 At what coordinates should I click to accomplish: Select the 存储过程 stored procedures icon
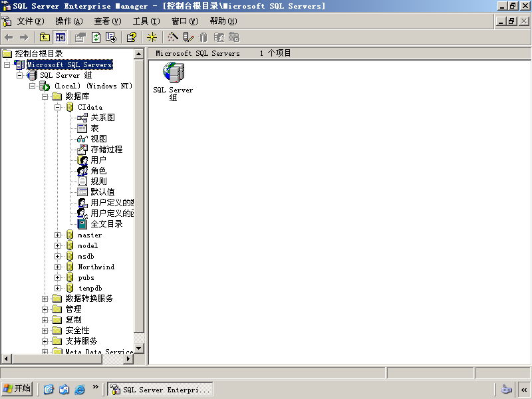coord(82,150)
